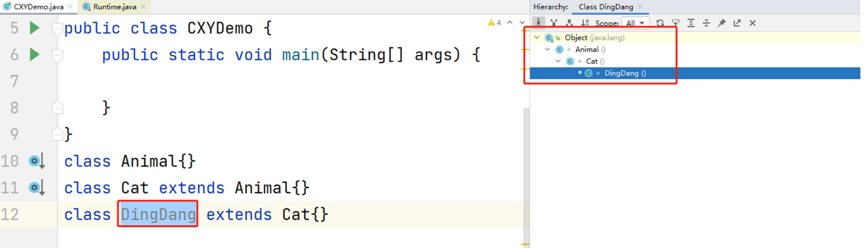
Task: Click line number 12 in the gutter
Action: click(x=10, y=215)
